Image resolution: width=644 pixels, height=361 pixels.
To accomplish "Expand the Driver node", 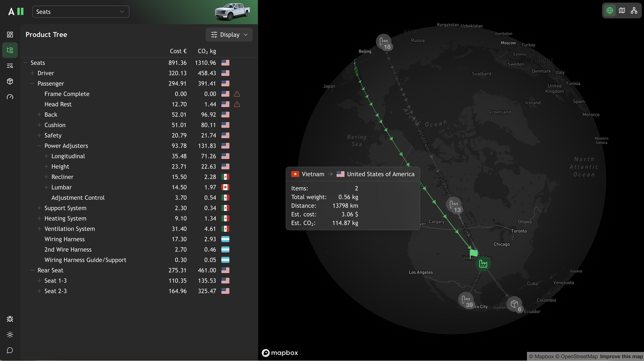I will click(x=32, y=73).
